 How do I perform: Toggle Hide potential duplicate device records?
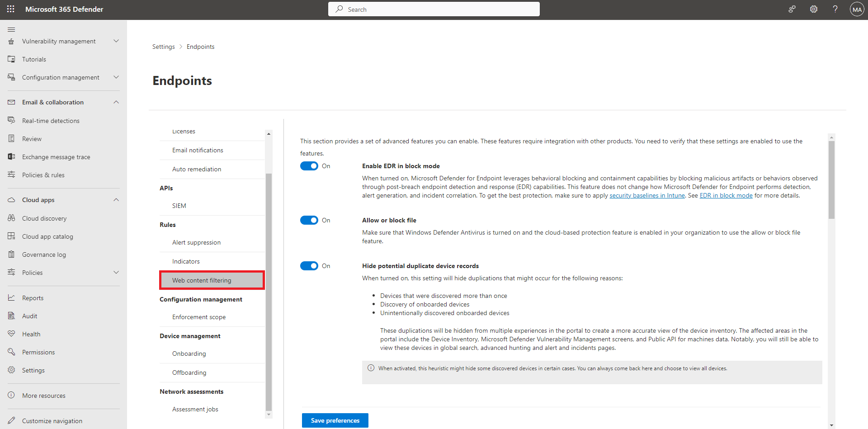coord(309,266)
